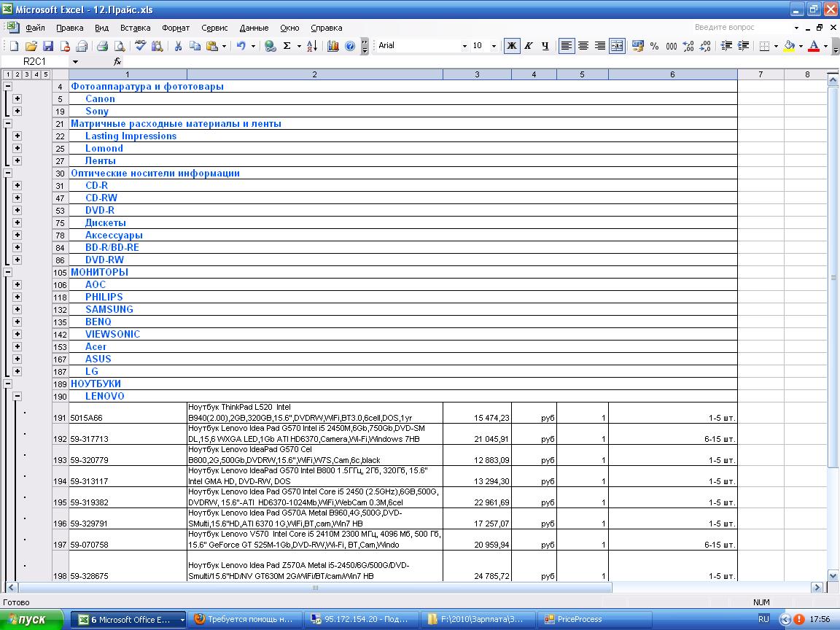Expand the DVD-RW group
The width and height of the screenshot is (840, 630).
[17, 260]
